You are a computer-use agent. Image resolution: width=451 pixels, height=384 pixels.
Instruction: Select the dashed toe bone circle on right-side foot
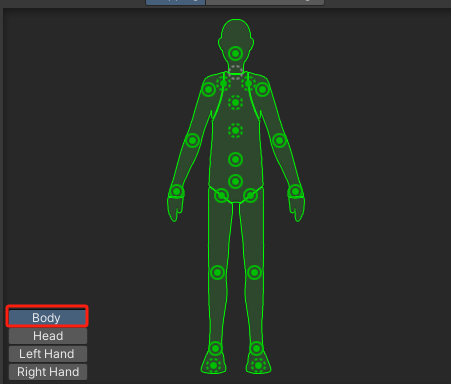point(258,366)
